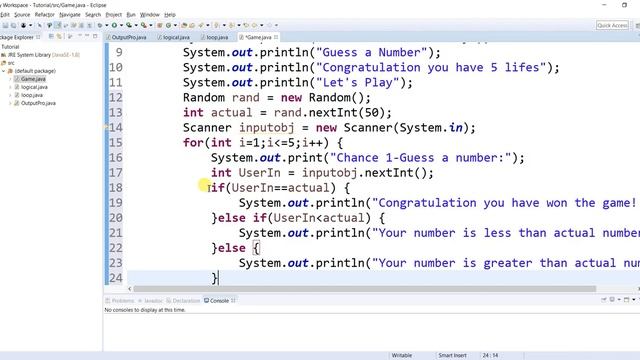The width and height of the screenshot is (640, 360).
Task: Click at the closing brace on line 24
Action: point(215,278)
